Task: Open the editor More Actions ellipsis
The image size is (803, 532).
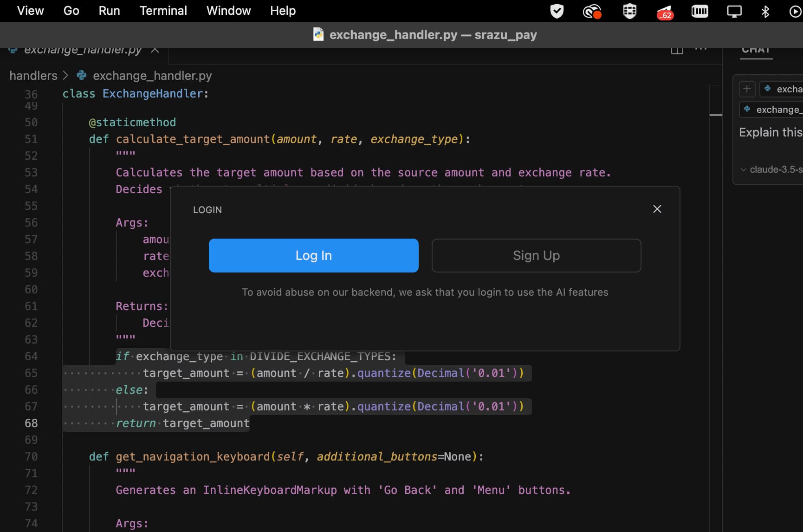Action: point(700,50)
